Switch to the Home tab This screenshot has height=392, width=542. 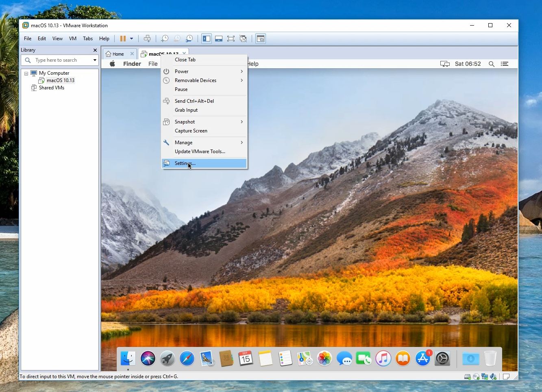tap(118, 54)
